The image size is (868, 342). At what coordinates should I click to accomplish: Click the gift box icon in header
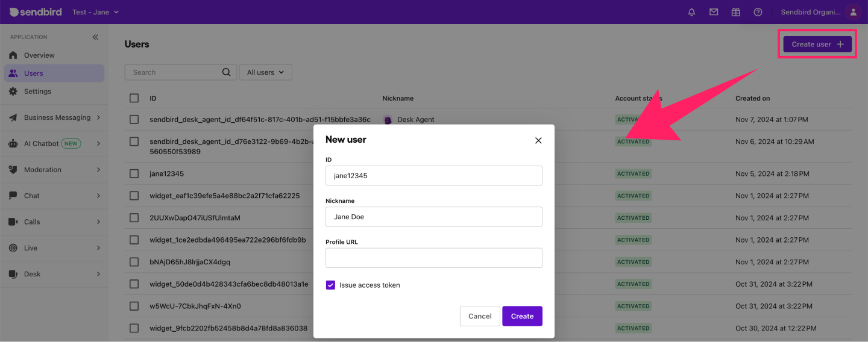735,12
